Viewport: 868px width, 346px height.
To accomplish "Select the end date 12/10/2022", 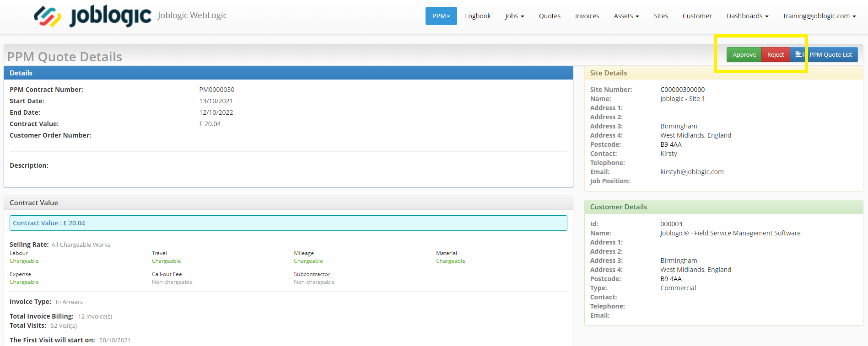I will (x=216, y=112).
